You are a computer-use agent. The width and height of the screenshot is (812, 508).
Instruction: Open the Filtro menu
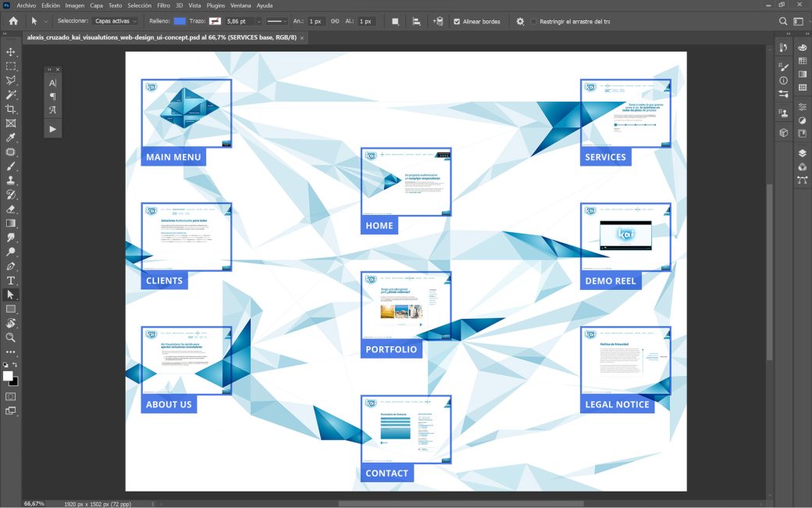[x=164, y=5]
